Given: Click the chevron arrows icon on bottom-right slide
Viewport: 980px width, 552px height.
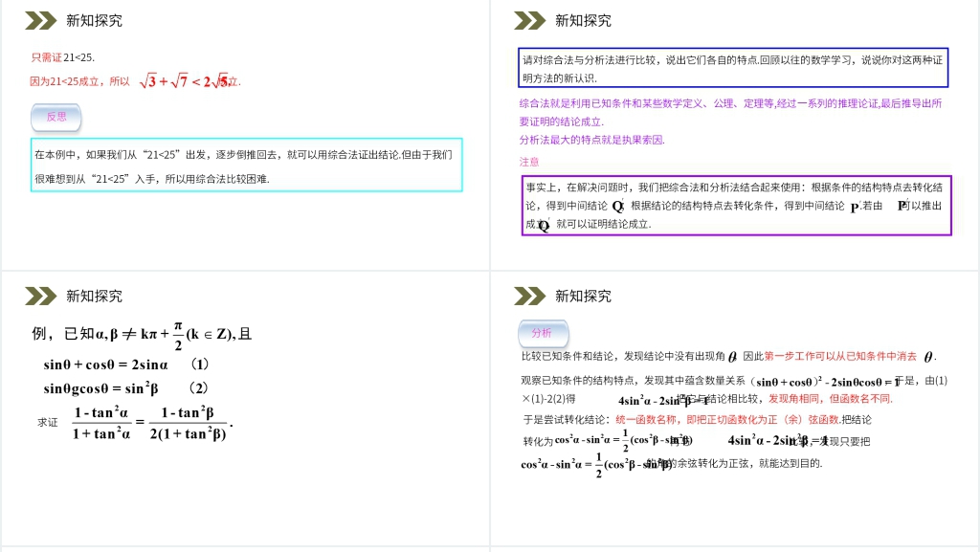Looking at the screenshot, I should [x=527, y=296].
